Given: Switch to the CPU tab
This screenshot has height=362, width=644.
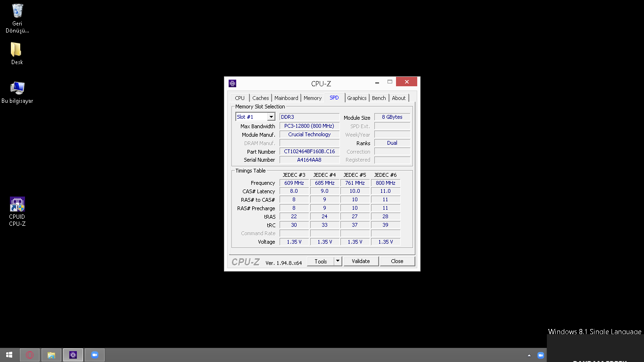Looking at the screenshot, I should [240, 98].
